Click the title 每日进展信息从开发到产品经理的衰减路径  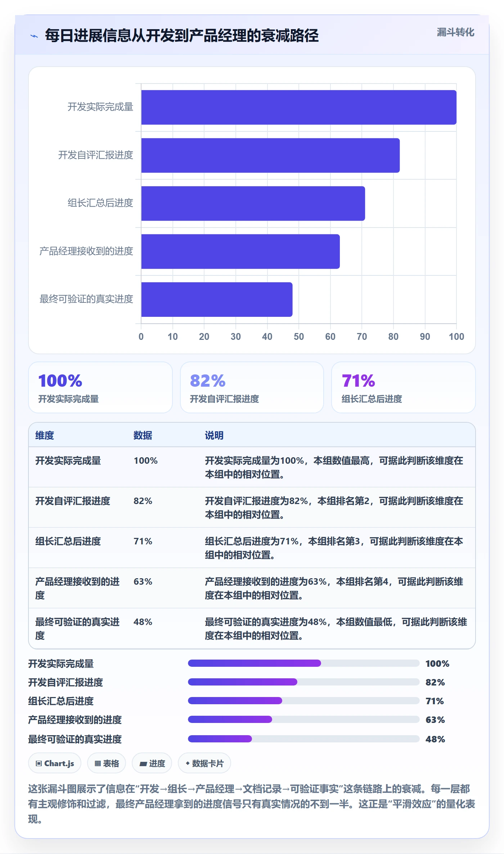[182, 36]
